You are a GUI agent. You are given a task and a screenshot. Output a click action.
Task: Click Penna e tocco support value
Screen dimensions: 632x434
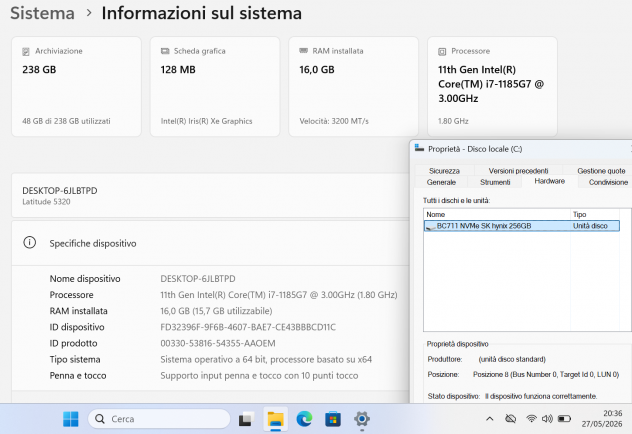pos(259,376)
